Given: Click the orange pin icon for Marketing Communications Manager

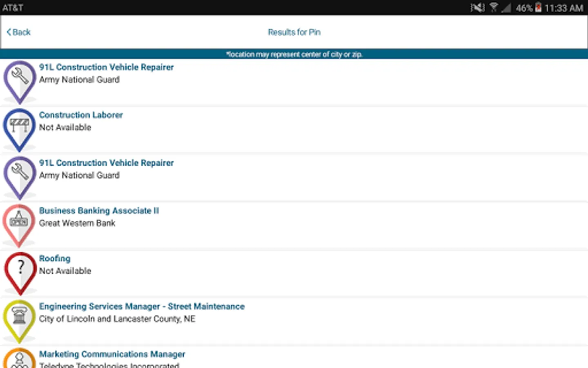Looking at the screenshot, I should point(20,358).
